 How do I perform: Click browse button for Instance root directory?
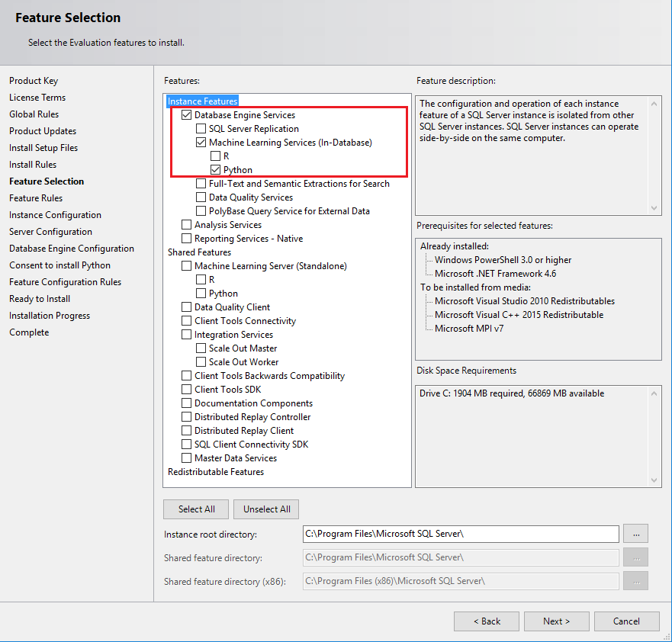pyautogui.click(x=635, y=534)
